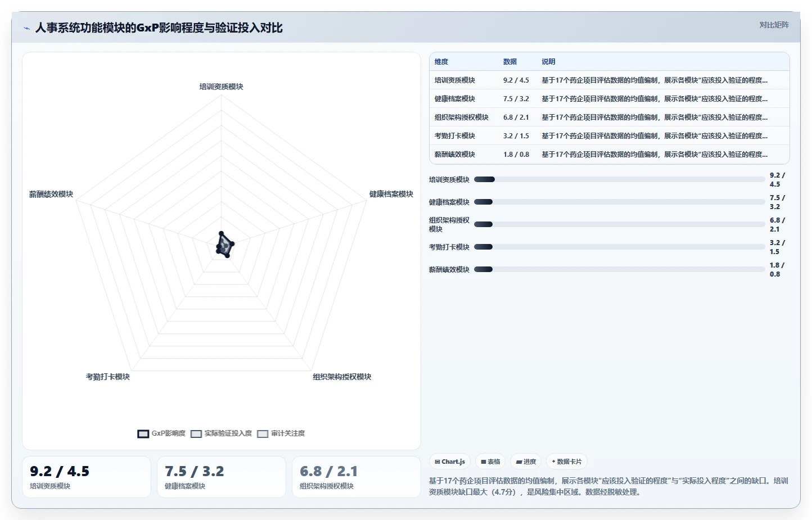Toggle 审计关注度 legend swatch
Image resolution: width=812 pixels, height=520 pixels.
pyautogui.click(x=263, y=433)
